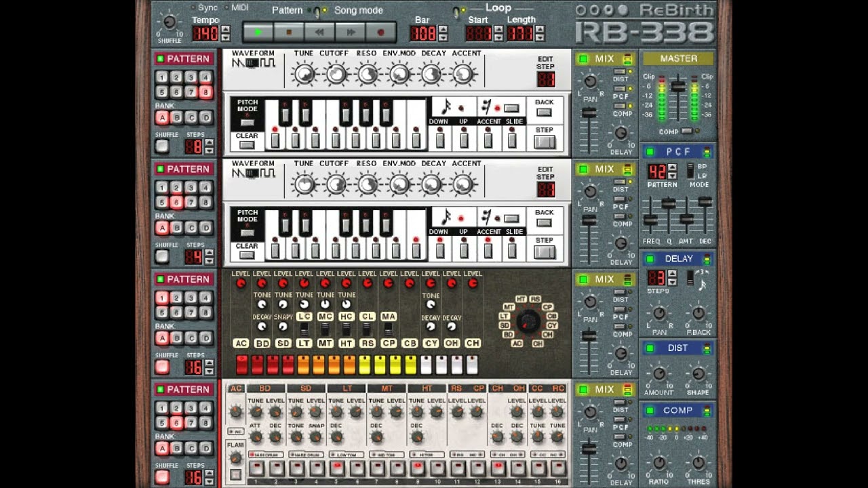
Task: Change the Bar position stepper arrows
Action: point(443,33)
